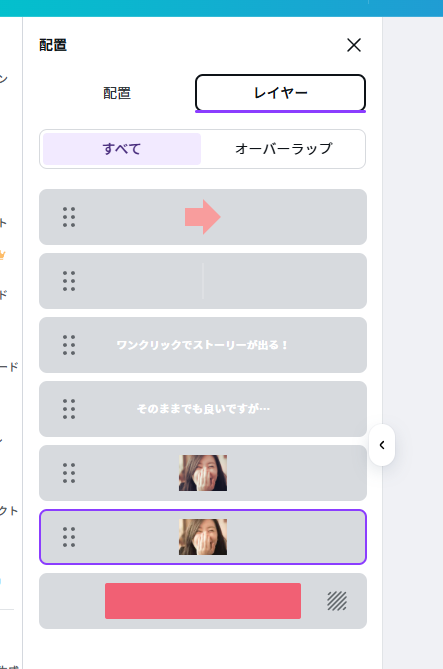This screenshot has width=443, height=669.
Task: Click drag handle of upper photo layer
Action: point(69,473)
